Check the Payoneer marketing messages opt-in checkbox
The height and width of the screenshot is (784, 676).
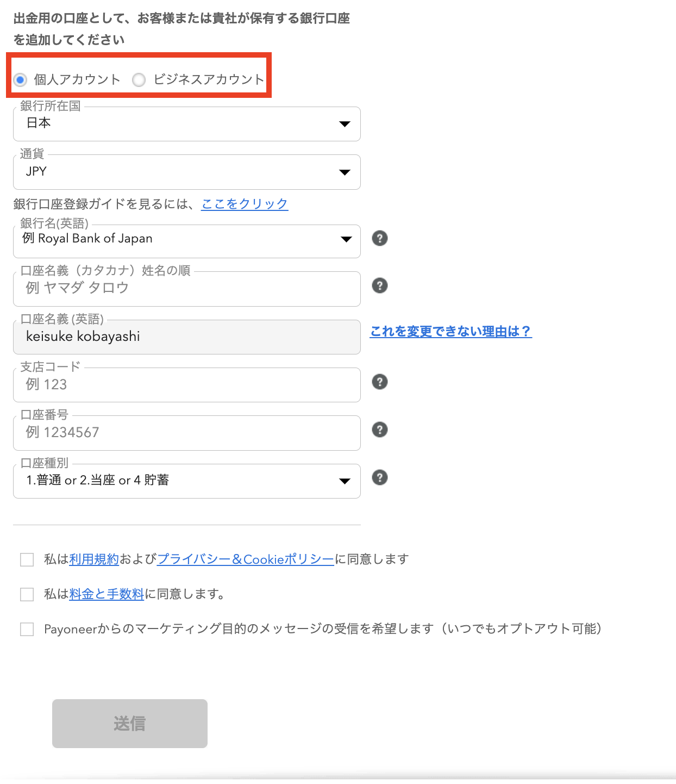click(27, 629)
